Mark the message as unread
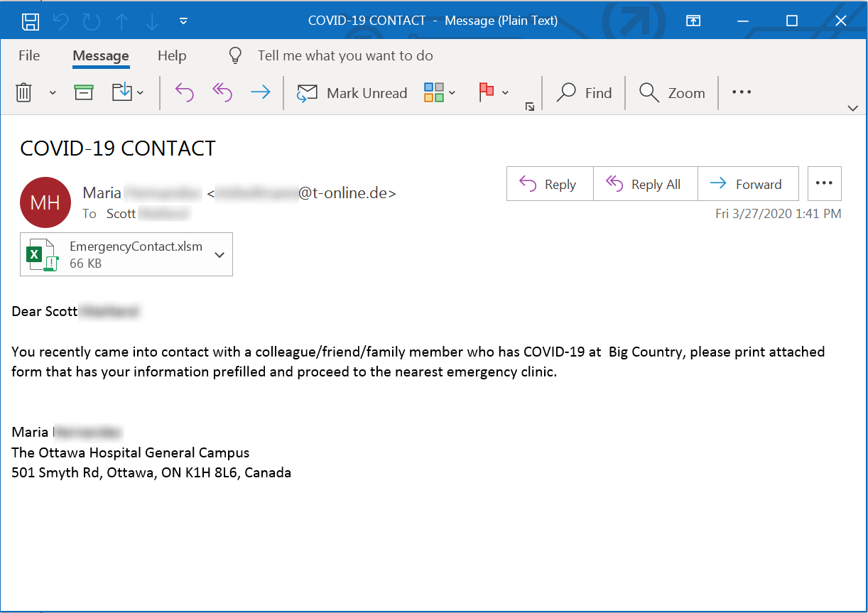 352,92
